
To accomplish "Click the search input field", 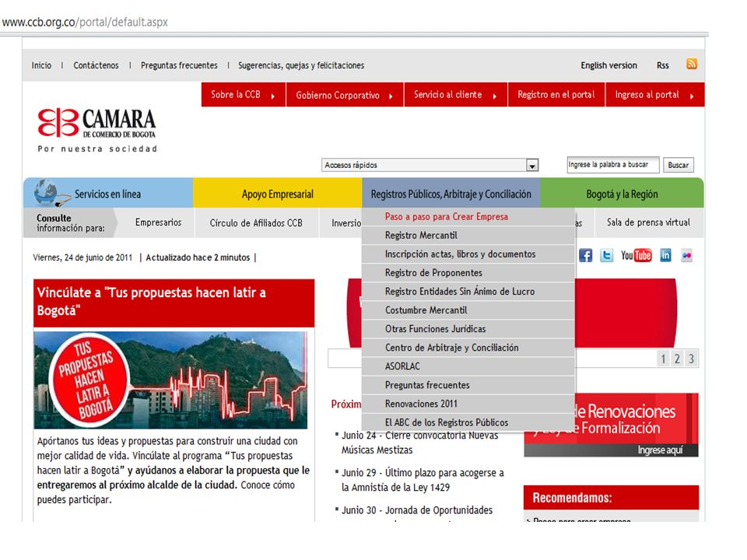I will pyautogui.click(x=613, y=165).
